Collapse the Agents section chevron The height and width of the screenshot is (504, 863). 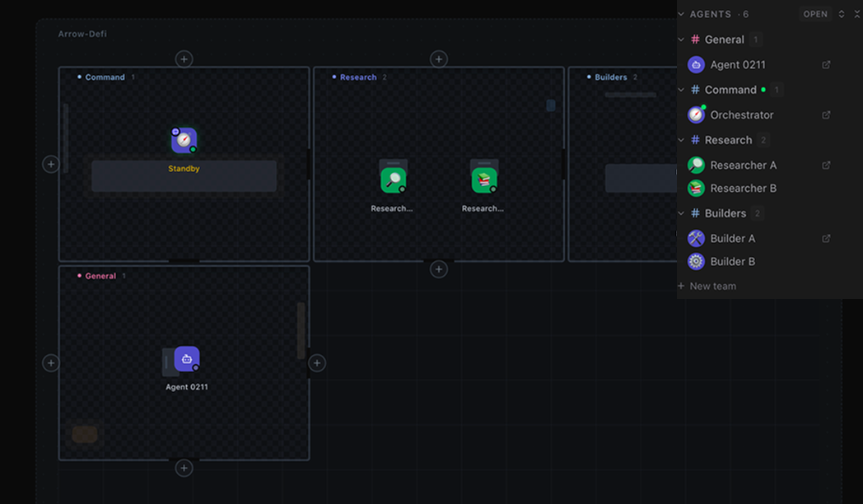(x=681, y=14)
